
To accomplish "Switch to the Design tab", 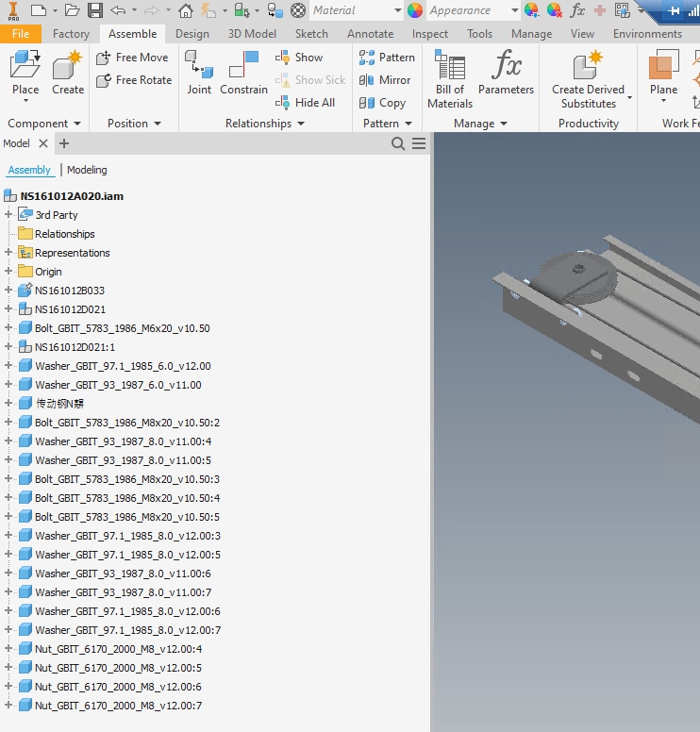I will pos(192,34).
